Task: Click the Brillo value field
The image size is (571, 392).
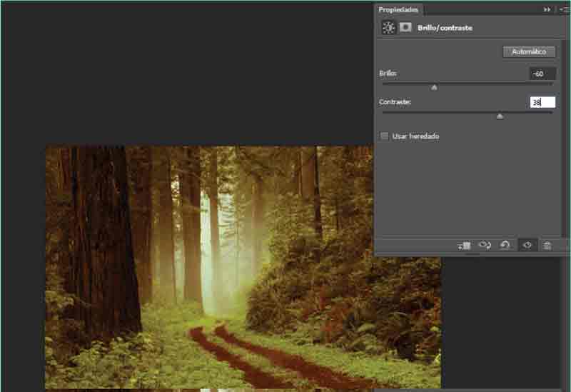Action: [x=542, y=74]
